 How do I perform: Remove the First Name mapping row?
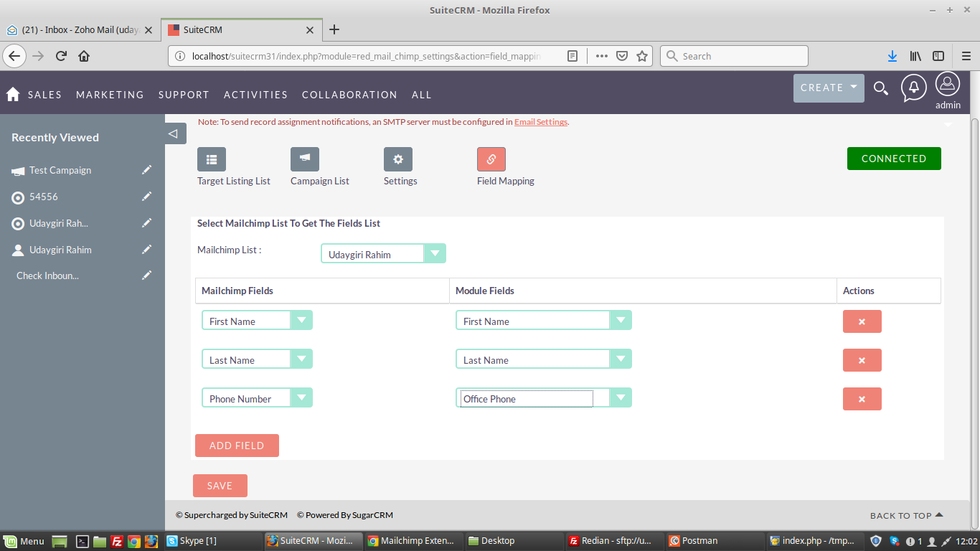coord(862,321)
